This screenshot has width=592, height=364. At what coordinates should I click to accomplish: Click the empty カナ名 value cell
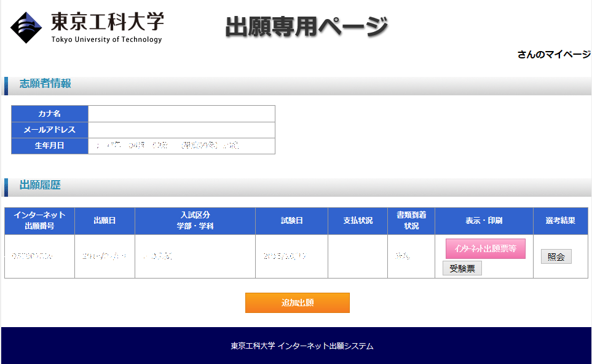[181, 114]
